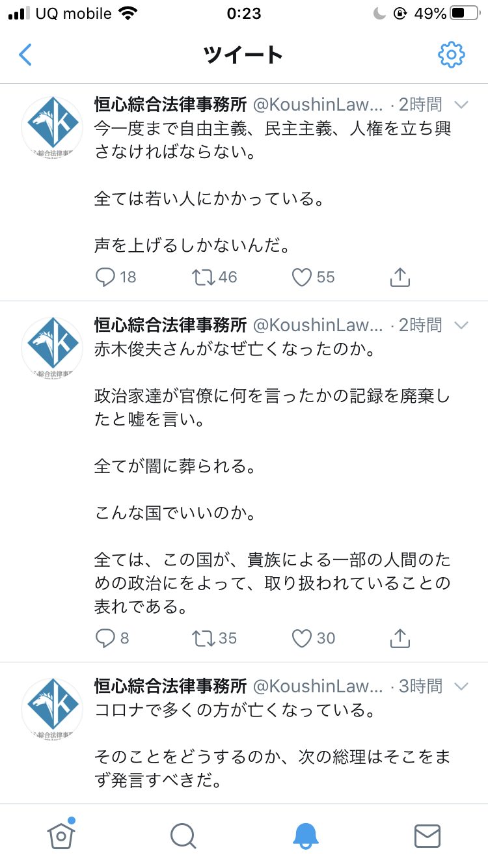Reply to the tweet with 18 replies
The image size is (488, 868).
point(105,277)
